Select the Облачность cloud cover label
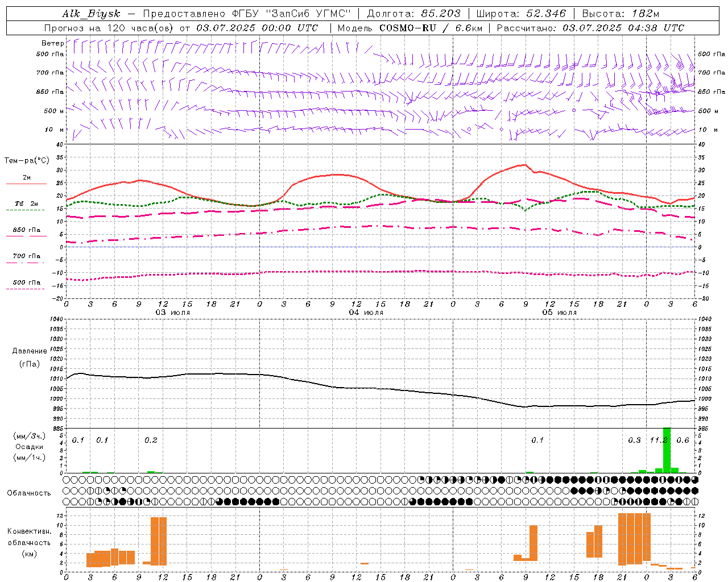 [x=29, y=493]
